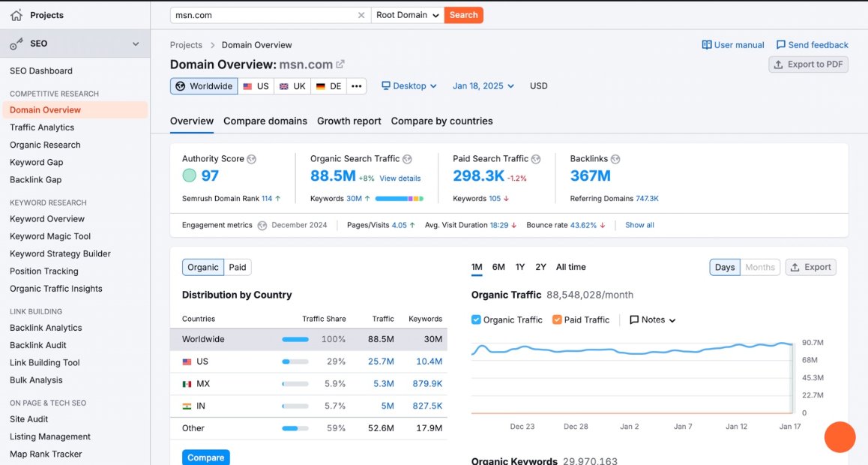Image resolution: width=868 pixels, height=465 pixels.
Task: Click the US flag in country table
Action: click(x=187, y=361)
